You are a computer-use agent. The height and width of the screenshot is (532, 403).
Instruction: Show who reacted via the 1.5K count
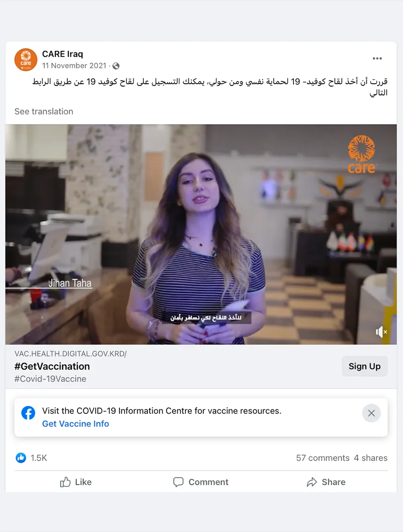(39, 458)
